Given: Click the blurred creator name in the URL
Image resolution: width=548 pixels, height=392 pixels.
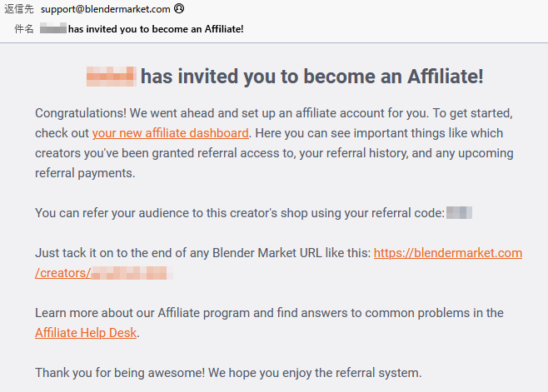Looking at the screenshot, I should (x=129, y=273).
